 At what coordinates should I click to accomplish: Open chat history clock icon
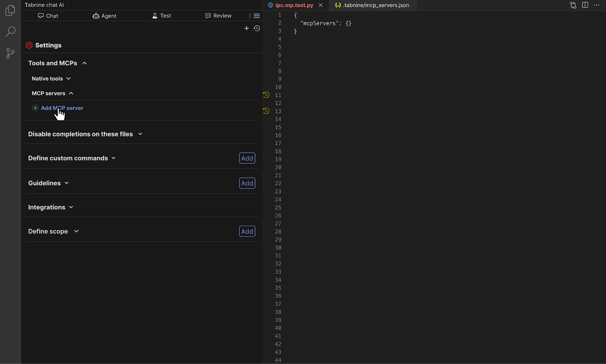click(257, 28)
